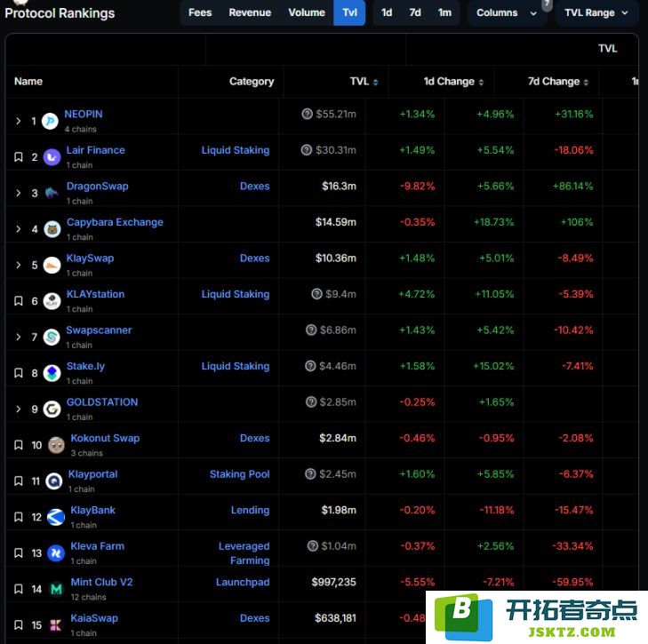Open the Staking Pool category link
The image size is (648, 644).
[x=239, y=473]
